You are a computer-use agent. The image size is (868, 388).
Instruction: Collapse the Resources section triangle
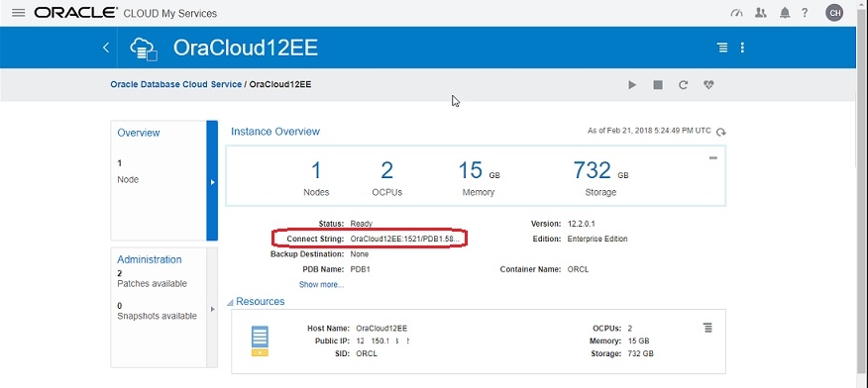(230, 303)
